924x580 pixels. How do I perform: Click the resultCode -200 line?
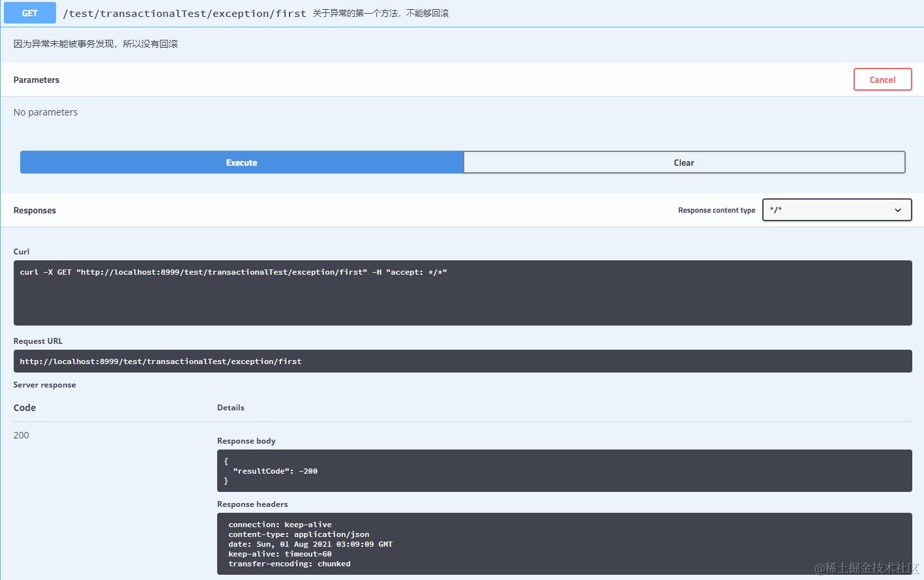tap(275, 471)
